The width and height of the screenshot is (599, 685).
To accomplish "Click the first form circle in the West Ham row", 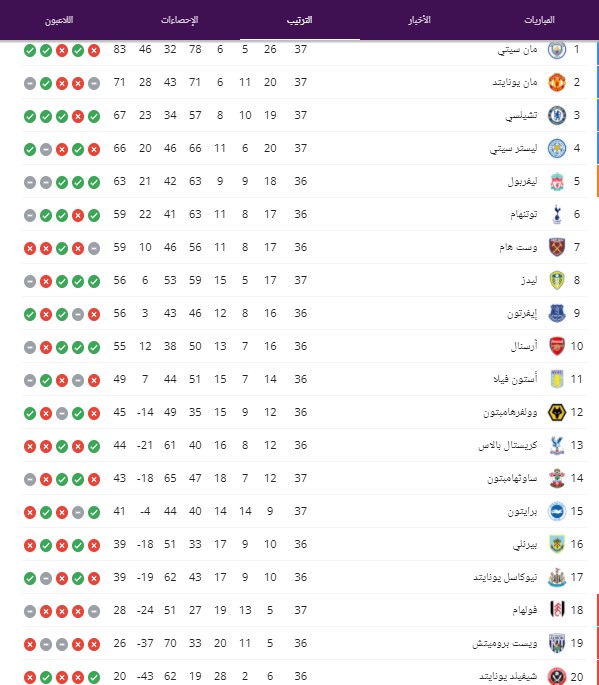I will pos(94,249).
